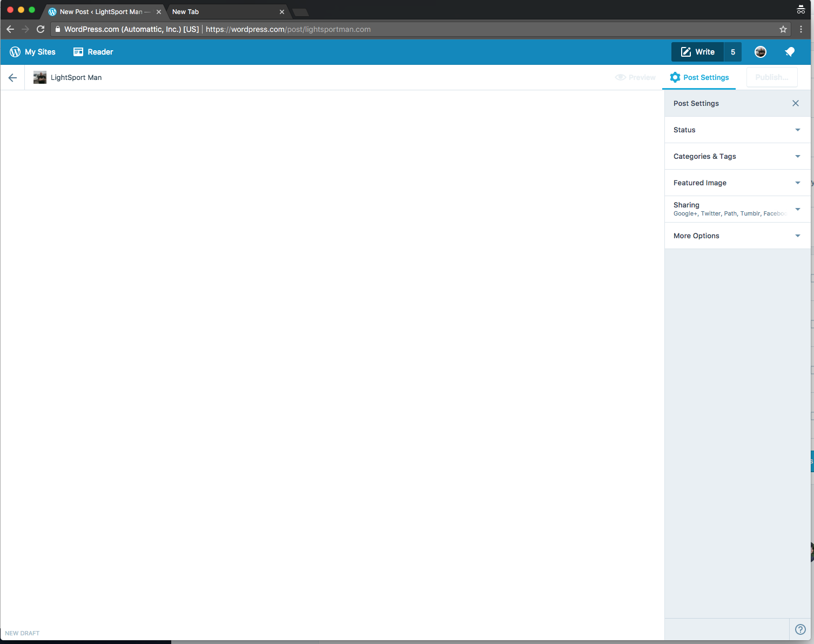Expand the Sharing section
This screenshot has height=644, width=814.
point(737,209)
